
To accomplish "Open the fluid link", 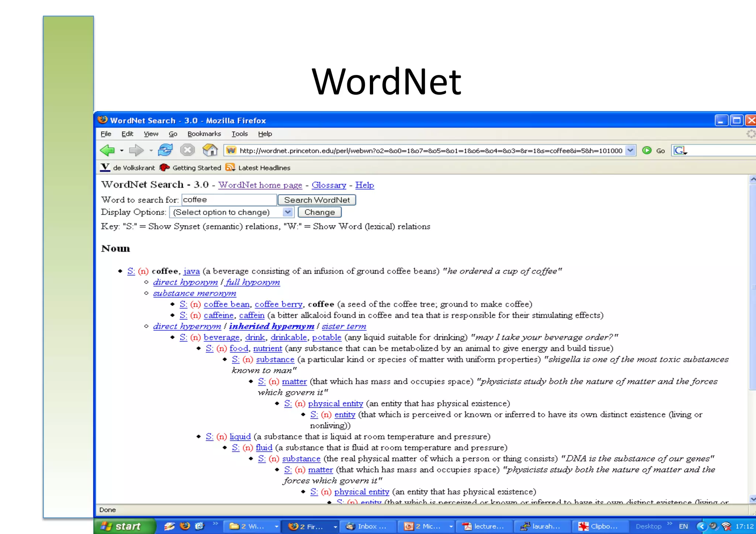I will pyautogui.click(x=264, y=448).
